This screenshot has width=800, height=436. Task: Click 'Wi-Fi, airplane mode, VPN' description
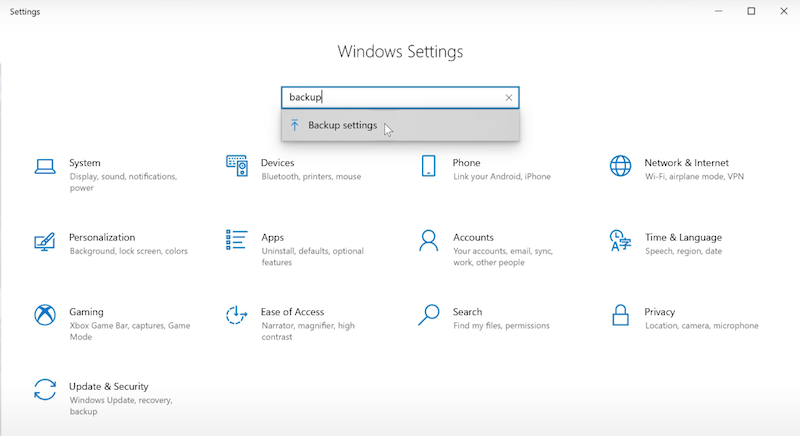(x=694, y=176)
